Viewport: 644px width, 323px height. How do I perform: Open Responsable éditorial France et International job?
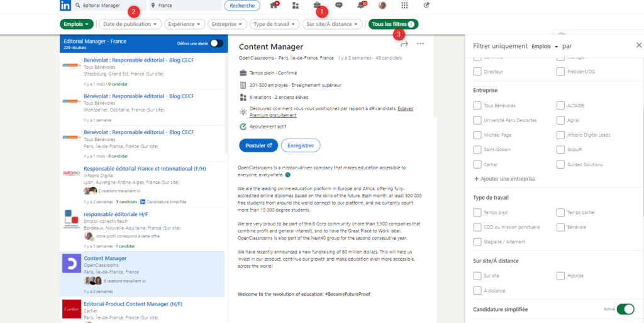[x=145, y=169]
